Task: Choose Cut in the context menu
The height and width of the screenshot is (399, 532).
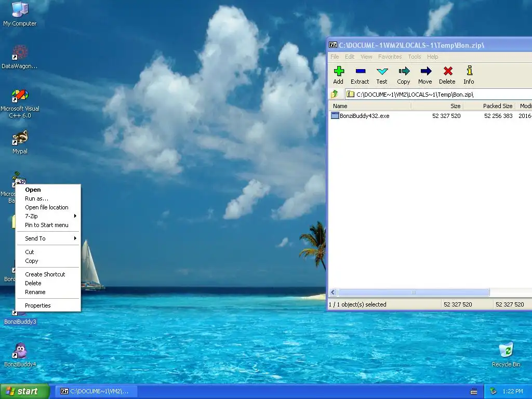Action: pos(48,252)
